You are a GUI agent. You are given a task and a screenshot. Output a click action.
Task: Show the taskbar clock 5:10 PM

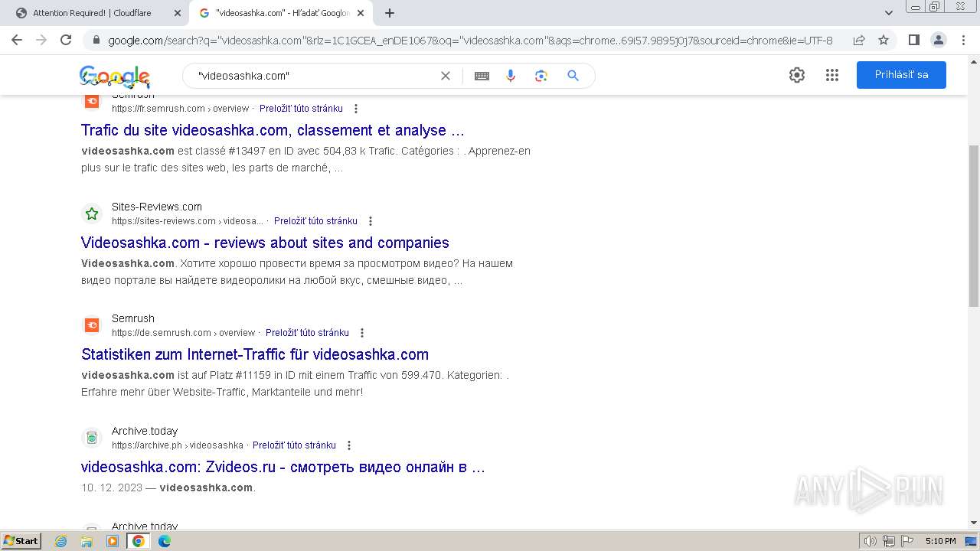click(x=940, y=541)
